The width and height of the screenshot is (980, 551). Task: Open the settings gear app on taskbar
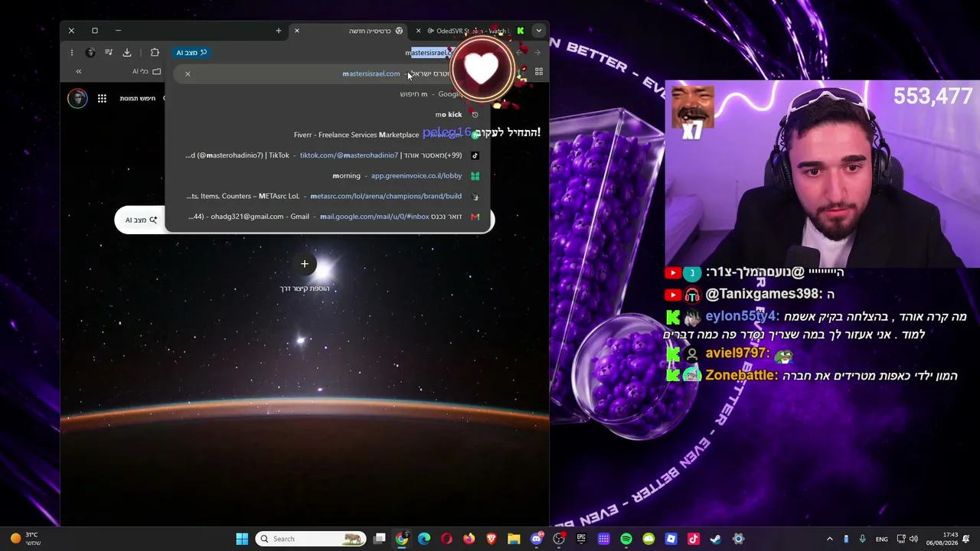pos(739,539)
